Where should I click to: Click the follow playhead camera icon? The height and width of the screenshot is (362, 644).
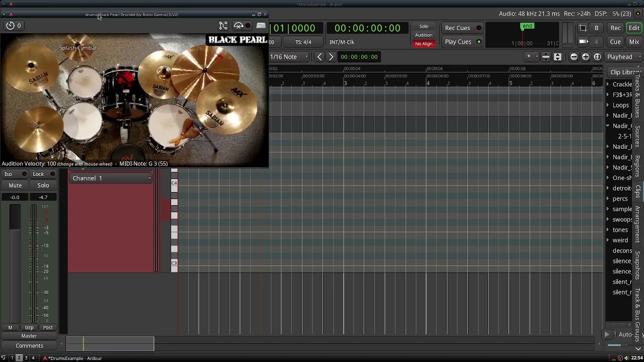pyautogui.click(x=583, y=42)
